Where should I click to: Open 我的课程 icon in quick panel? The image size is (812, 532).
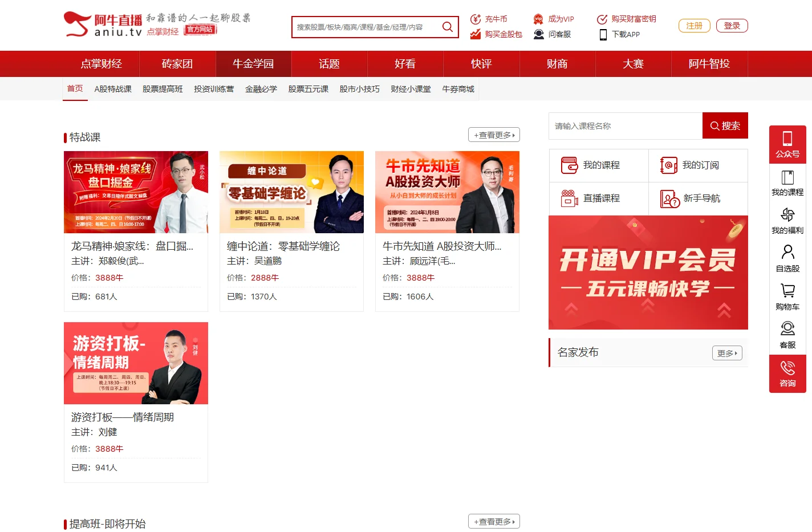coord(569,165)
